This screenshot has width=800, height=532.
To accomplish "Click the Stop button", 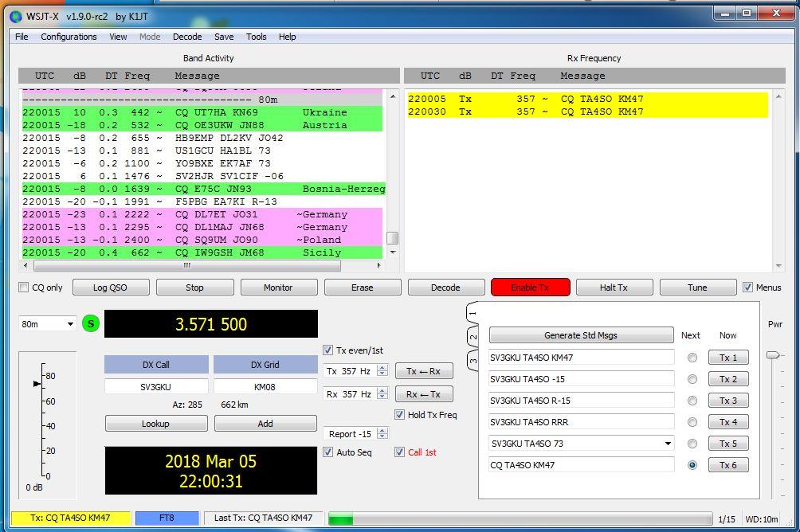I will click(x=194, y=288).
